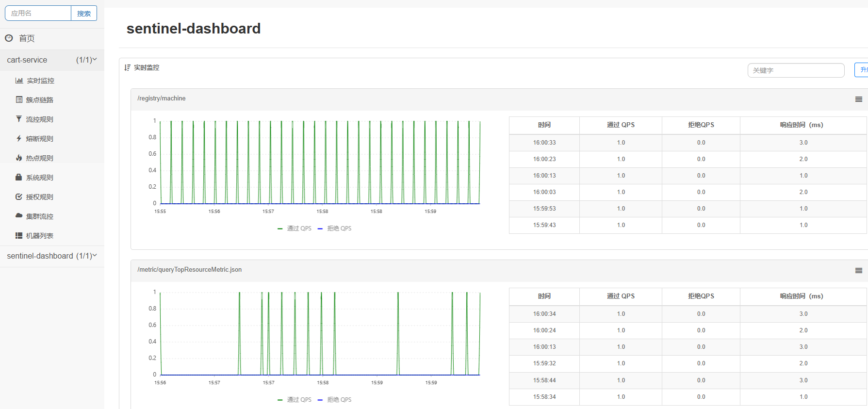Click the 16:00:24 time cell
The width and height of the screenshot is (868, 409).
[544, 330]
